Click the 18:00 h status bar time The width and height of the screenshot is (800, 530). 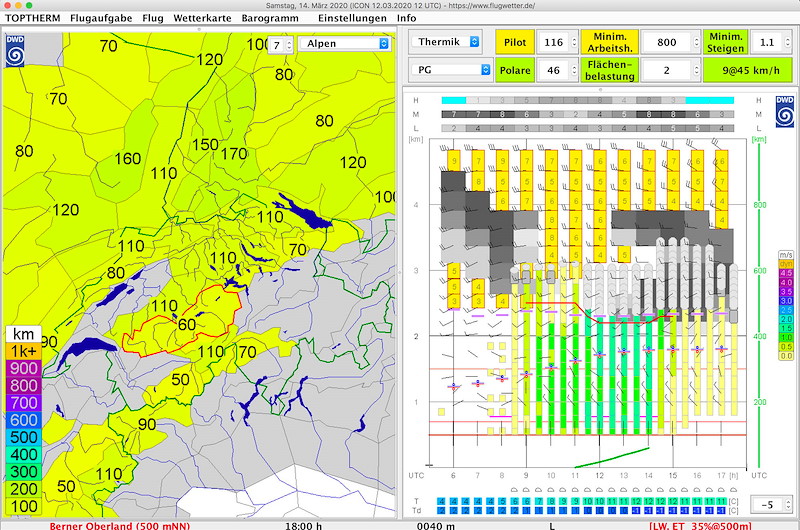304,526
